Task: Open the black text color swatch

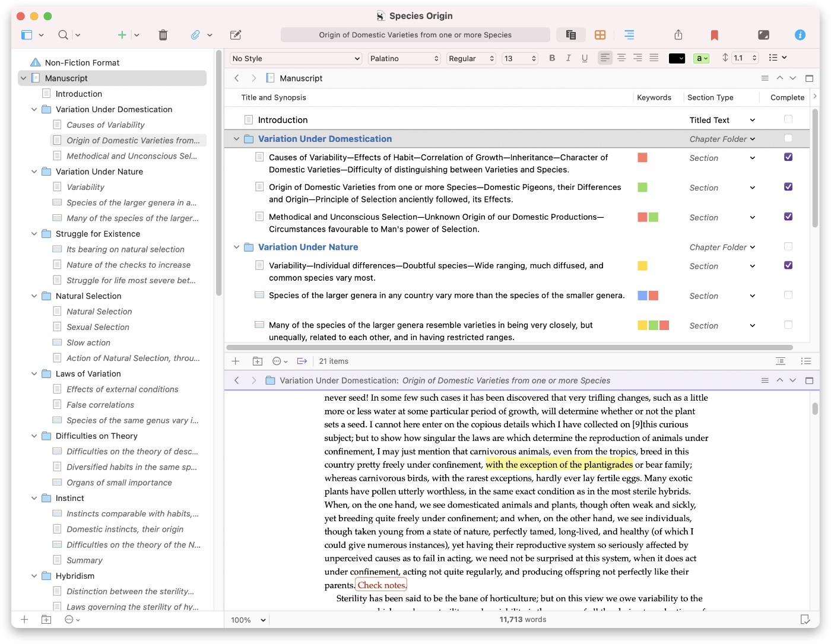Action: point(677,58)
